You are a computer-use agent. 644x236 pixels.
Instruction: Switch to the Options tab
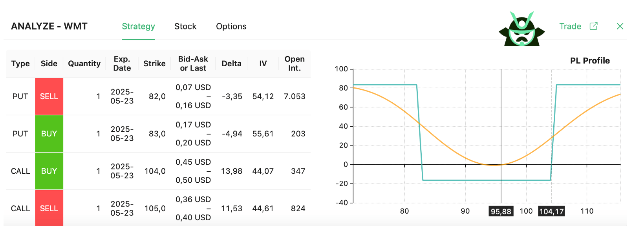tap(231, 26)
